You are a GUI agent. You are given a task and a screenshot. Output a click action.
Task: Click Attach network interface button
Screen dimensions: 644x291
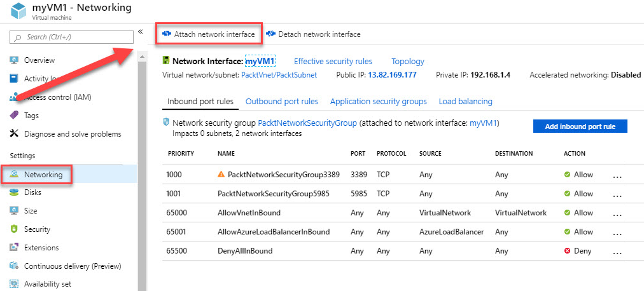[209, 34]
